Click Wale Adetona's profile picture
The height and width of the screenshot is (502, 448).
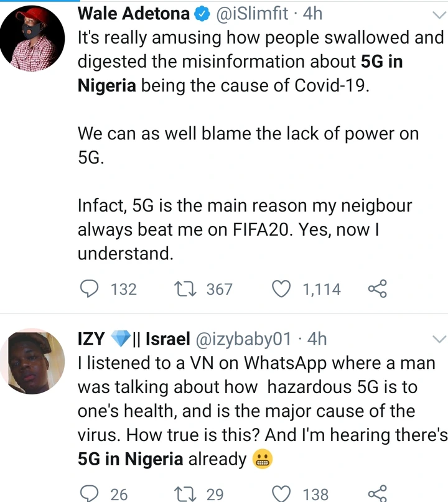(32, 39)
